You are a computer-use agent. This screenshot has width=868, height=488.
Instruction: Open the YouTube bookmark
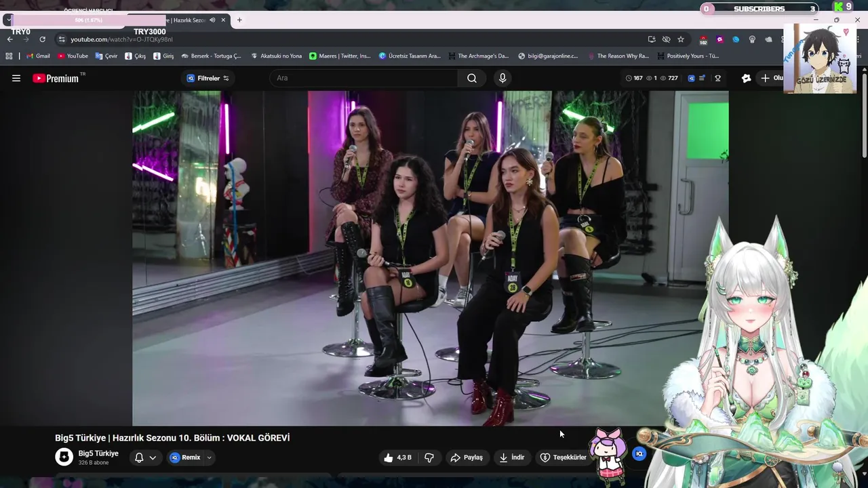coord(73,56)
